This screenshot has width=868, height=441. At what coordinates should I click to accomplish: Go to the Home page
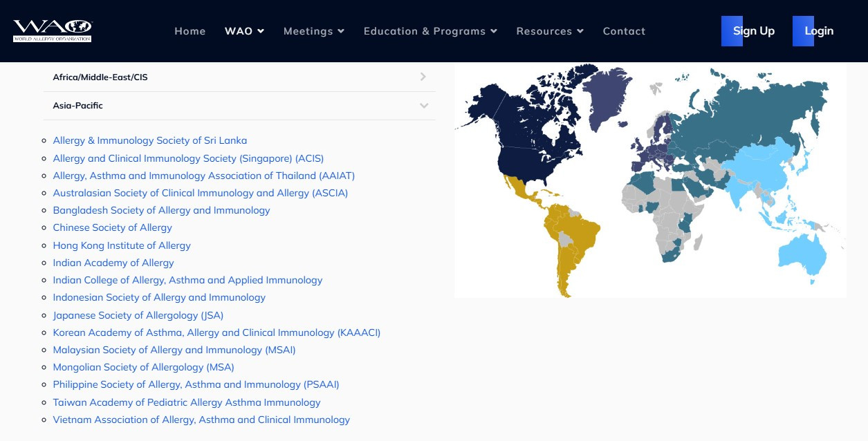pos(190,31)
